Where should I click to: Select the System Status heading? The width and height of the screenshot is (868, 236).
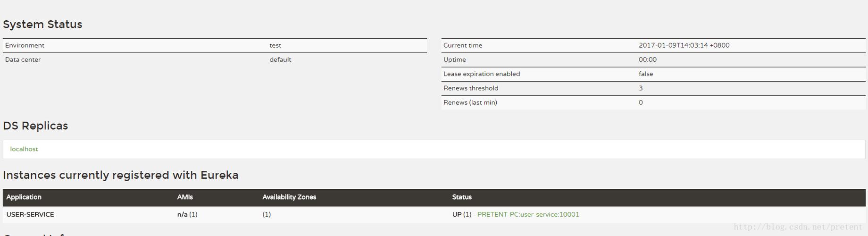click(x=42, y=25)
